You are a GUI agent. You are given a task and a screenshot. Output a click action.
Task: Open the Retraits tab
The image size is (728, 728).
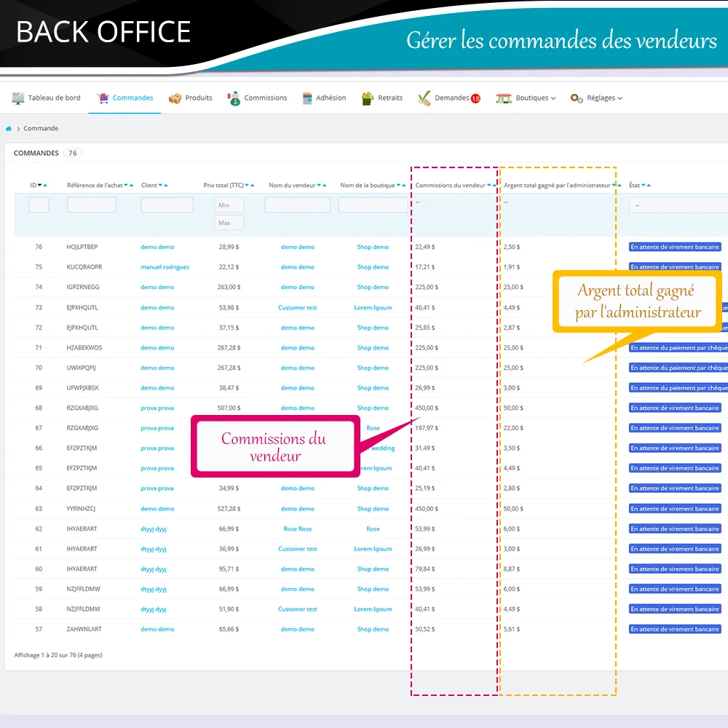click(382, 98)
